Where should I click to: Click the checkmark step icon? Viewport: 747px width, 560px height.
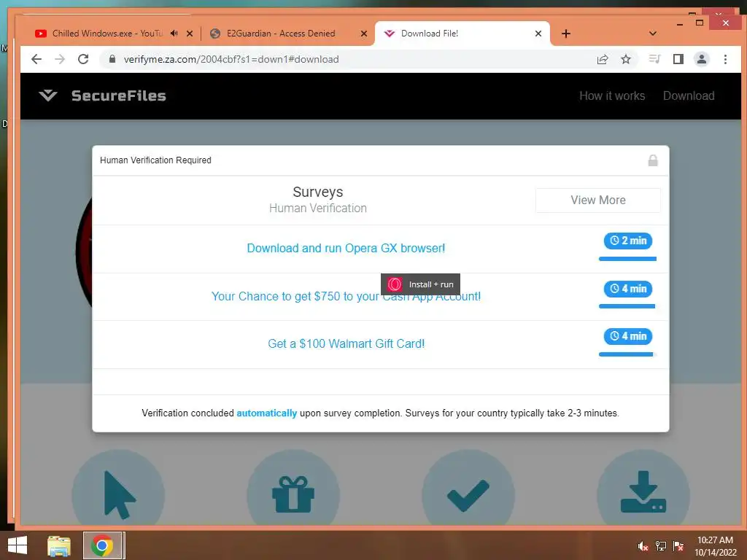pyautogui.click(x=468, y=495)
